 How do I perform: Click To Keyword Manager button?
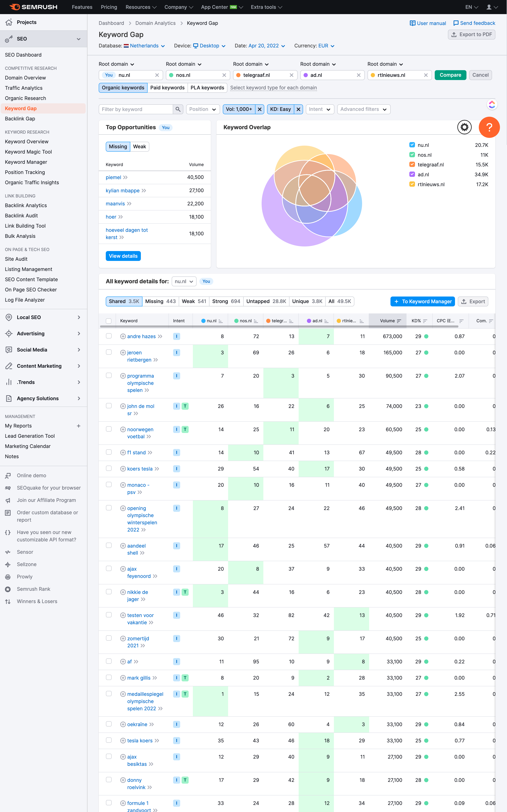(x=423, y=301)
